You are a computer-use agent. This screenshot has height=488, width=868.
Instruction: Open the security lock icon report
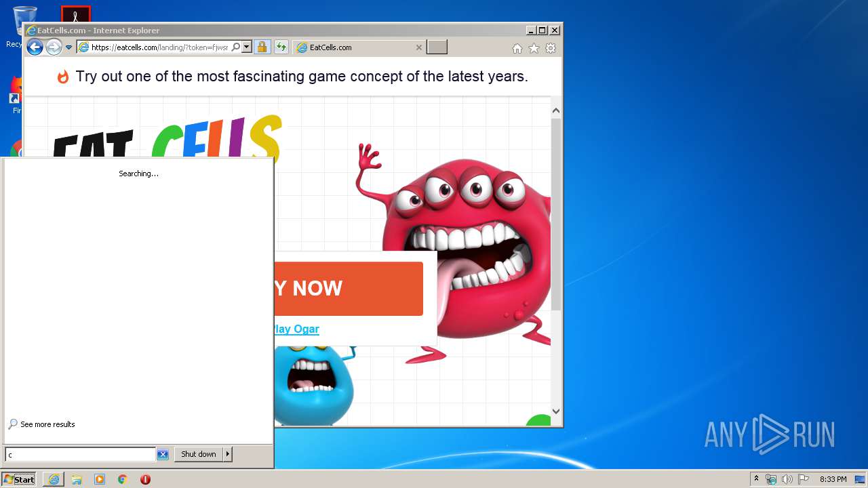click(262, 47)
